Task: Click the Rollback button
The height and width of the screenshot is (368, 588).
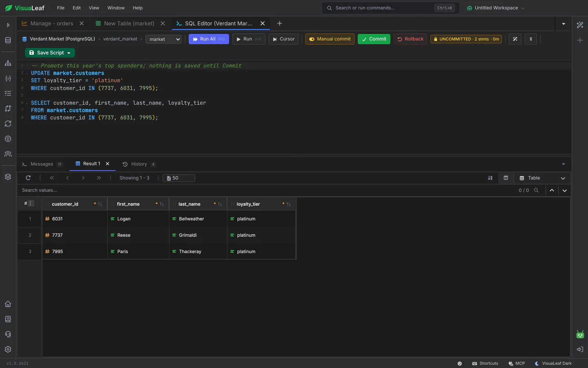Action: click(x=410, y=39)
